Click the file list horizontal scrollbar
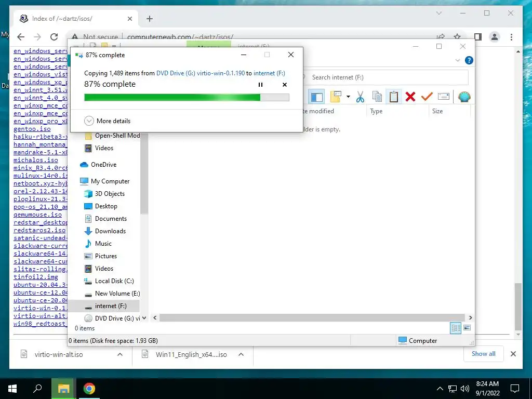Viewport: 532px width, 399px height. (x=312, y=318)
